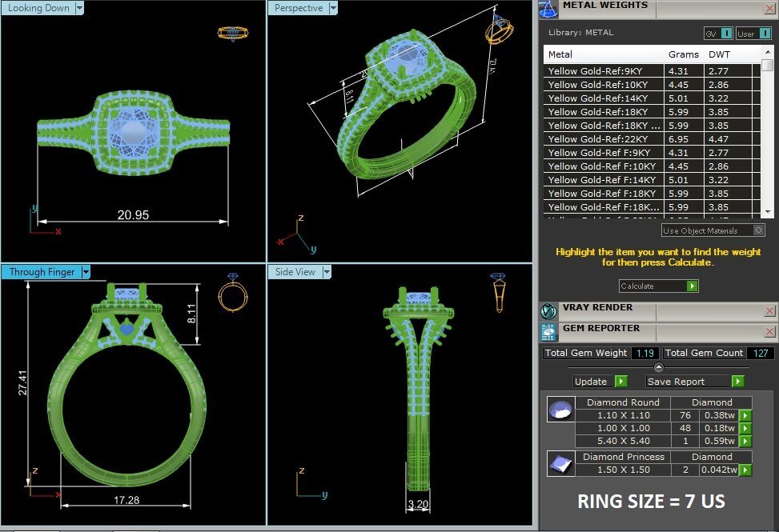Open the Looking Down viewport dropdown
This screenshot has height=532, width=779.
(x=78, y=8)
